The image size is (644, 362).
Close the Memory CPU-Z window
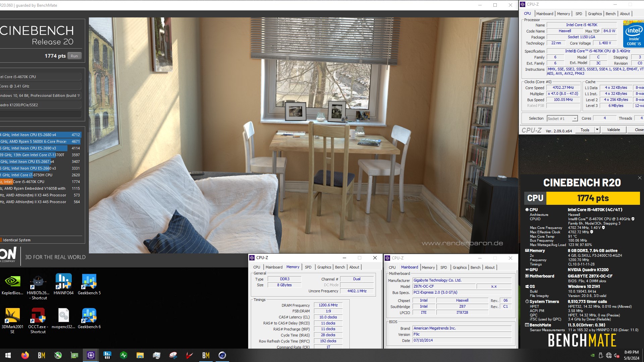click(375, 258)
